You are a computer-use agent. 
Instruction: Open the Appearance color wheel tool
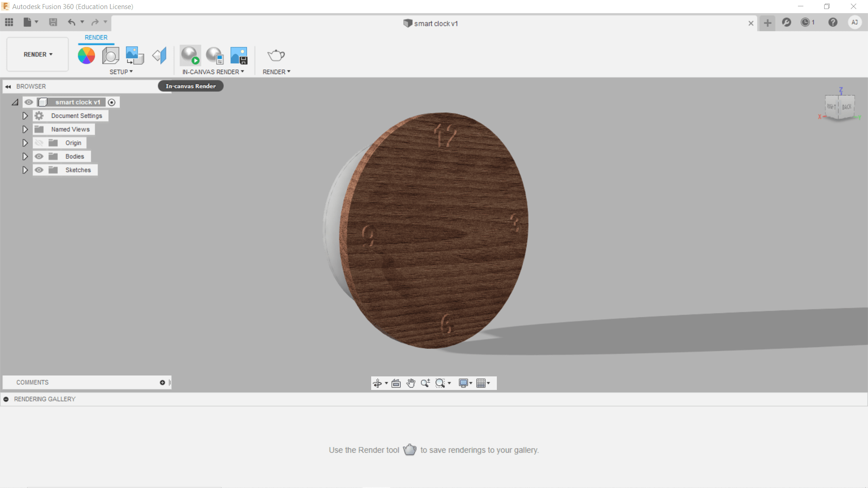point(86,56)
